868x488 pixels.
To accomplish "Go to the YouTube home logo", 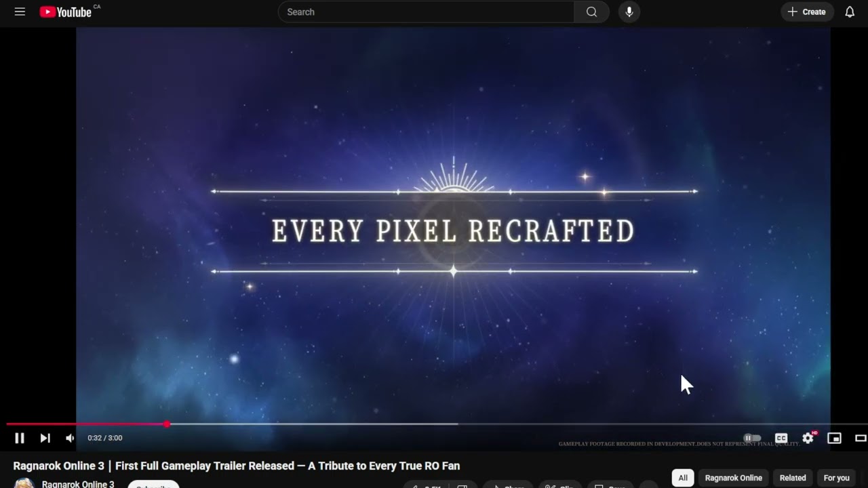I will click(66, 12).
